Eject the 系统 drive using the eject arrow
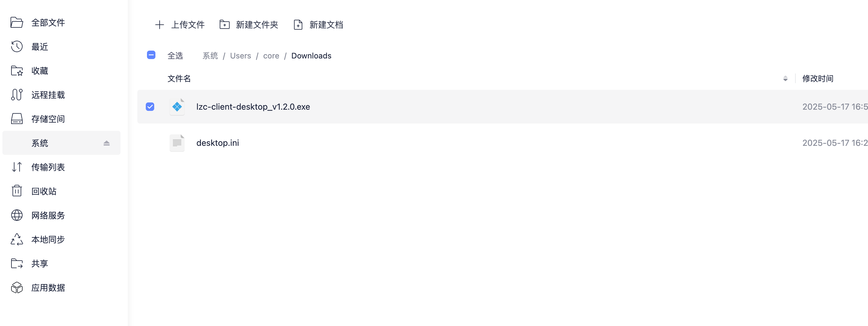The width and height of the screenshot is (868, 326). (107, 143)
